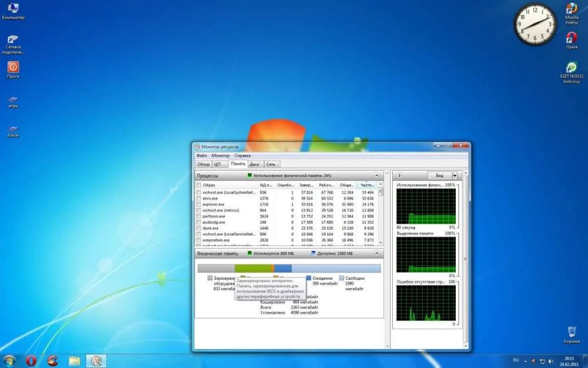Viewport: 588px width, 368px height.
Task: Sort by the Частн... column header
Action: point(366,185)
